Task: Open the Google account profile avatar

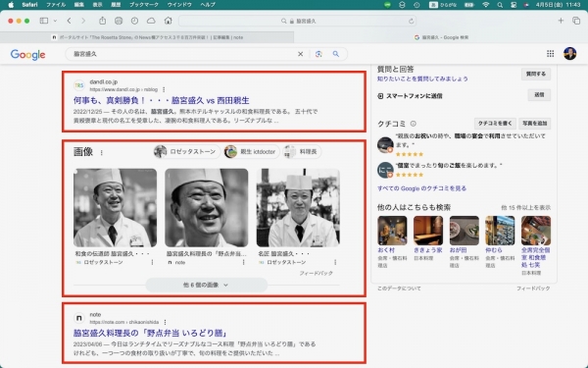Action: [x=569, y=54]
